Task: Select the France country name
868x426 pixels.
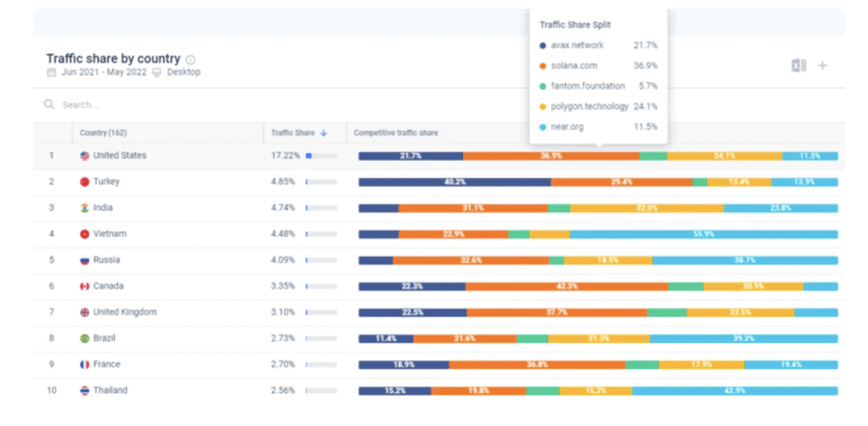Action: [106, 365]
